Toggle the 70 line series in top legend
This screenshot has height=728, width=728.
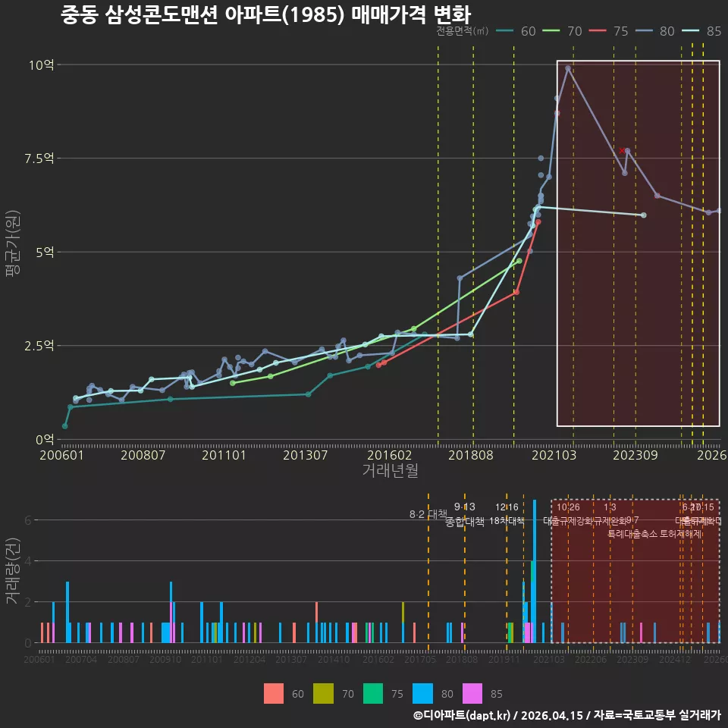tap(562, 31)
